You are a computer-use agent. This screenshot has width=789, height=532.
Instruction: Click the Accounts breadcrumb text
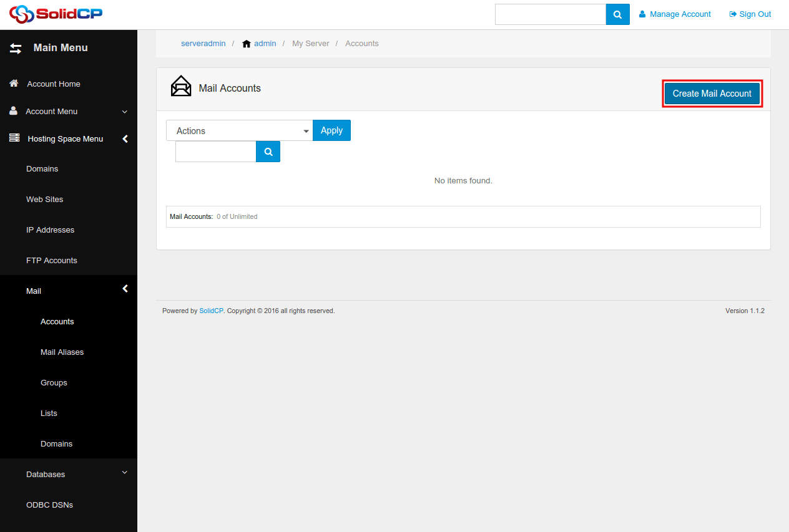(x=362, y=44)
